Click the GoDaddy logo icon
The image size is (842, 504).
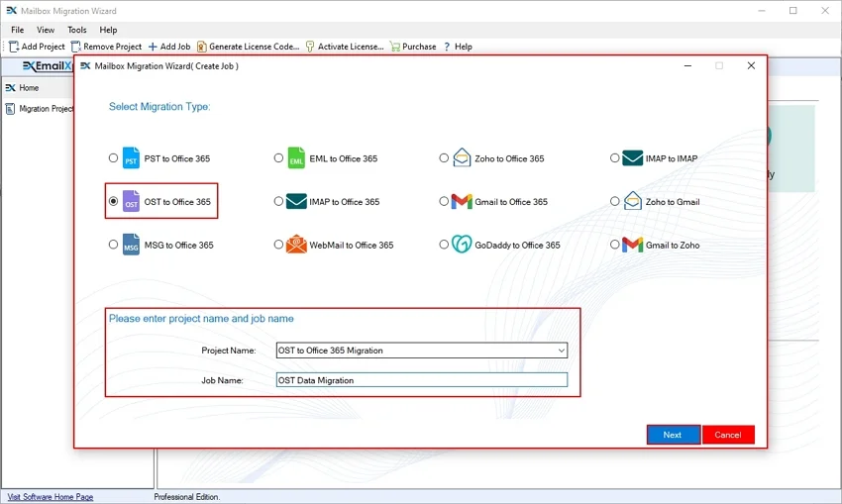coord(462,245)
